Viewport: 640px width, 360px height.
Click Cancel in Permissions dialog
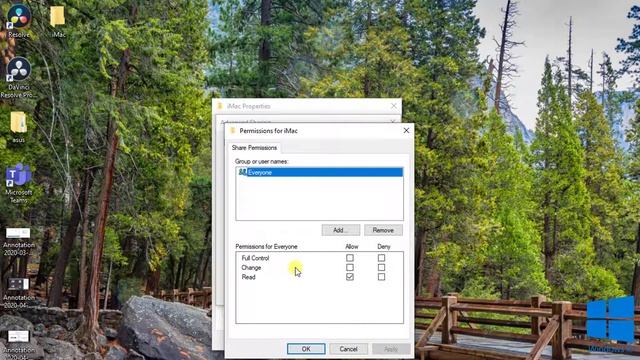click(x=349, y=349)
